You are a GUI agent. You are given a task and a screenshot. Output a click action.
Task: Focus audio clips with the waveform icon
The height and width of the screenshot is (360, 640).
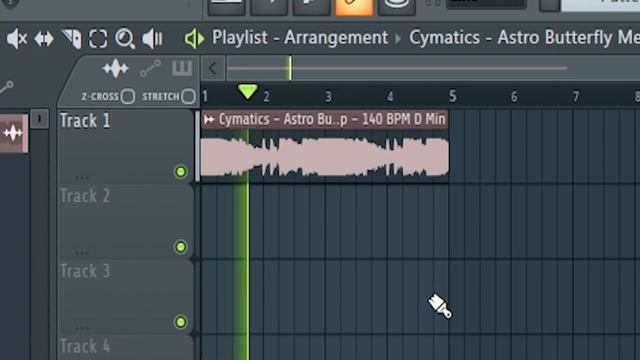[116, 69]
